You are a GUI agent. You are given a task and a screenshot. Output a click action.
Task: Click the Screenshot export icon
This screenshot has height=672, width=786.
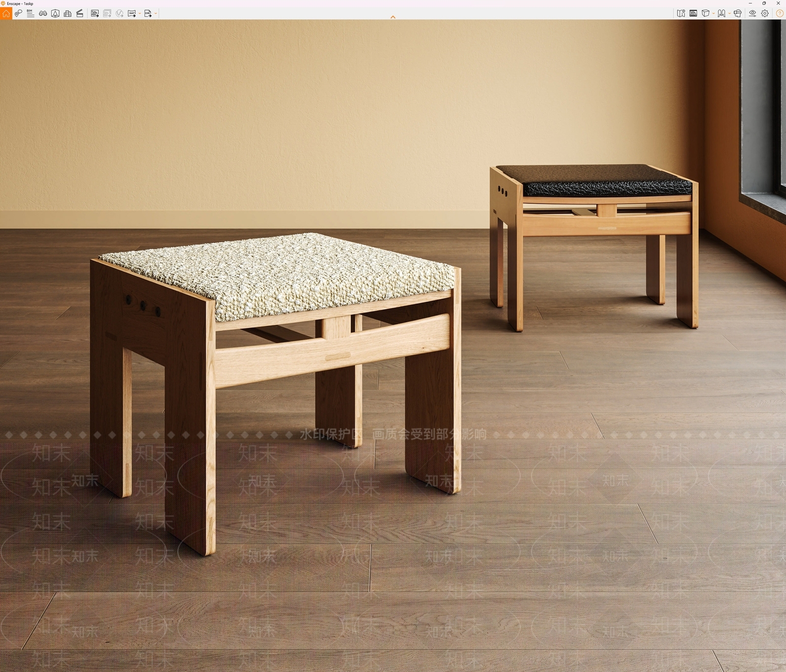(x=95, y=14)
